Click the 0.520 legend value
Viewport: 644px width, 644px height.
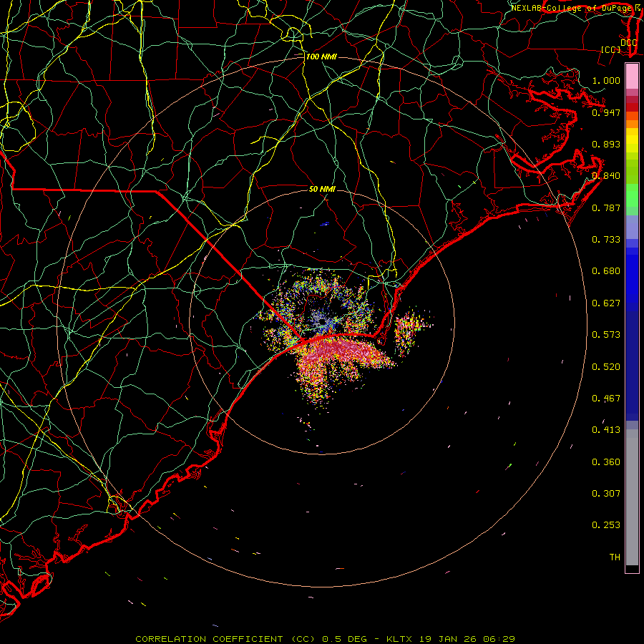coord(606,367)
